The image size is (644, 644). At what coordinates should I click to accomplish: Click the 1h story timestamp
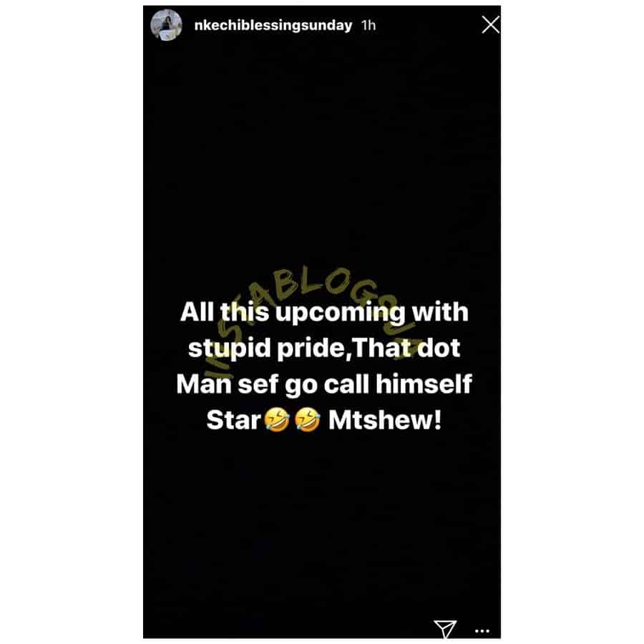pyautogui.click(x=369, y=26)
